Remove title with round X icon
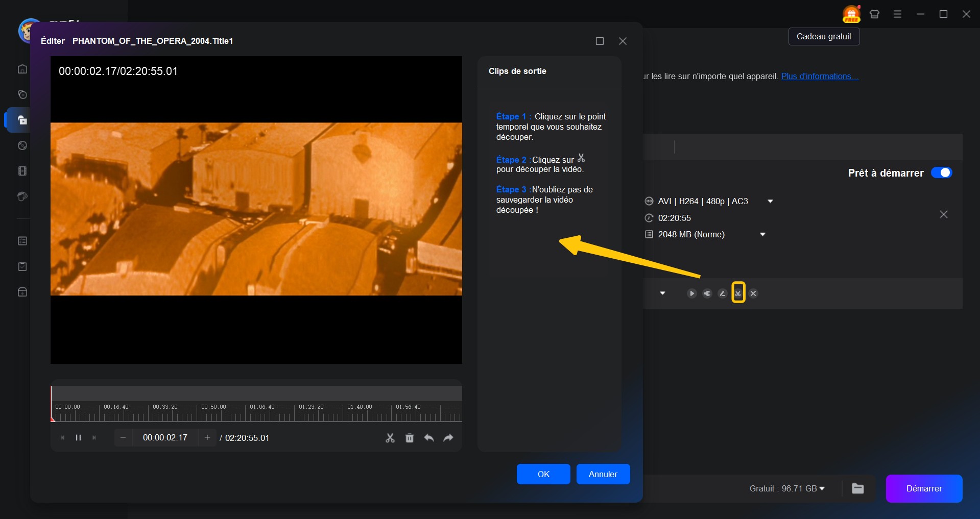Image resolution: width=980 pixels, height=519 pixels. tap(753, 293)
